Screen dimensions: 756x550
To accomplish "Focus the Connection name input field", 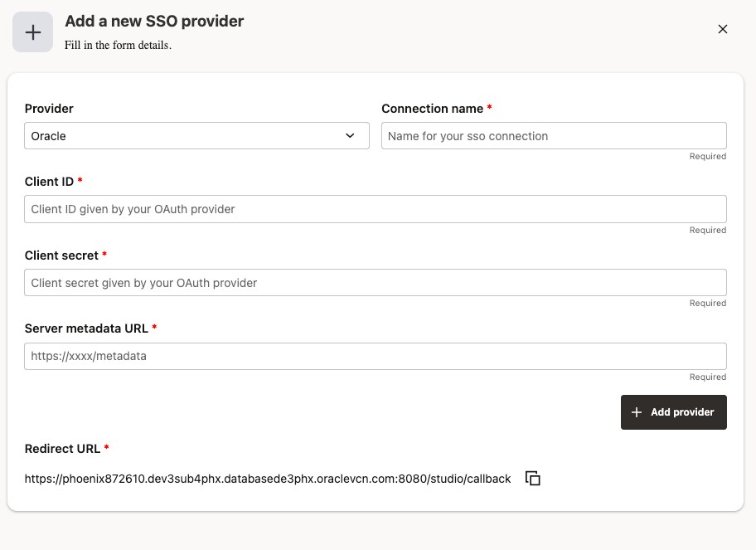I will click(554, 136).
